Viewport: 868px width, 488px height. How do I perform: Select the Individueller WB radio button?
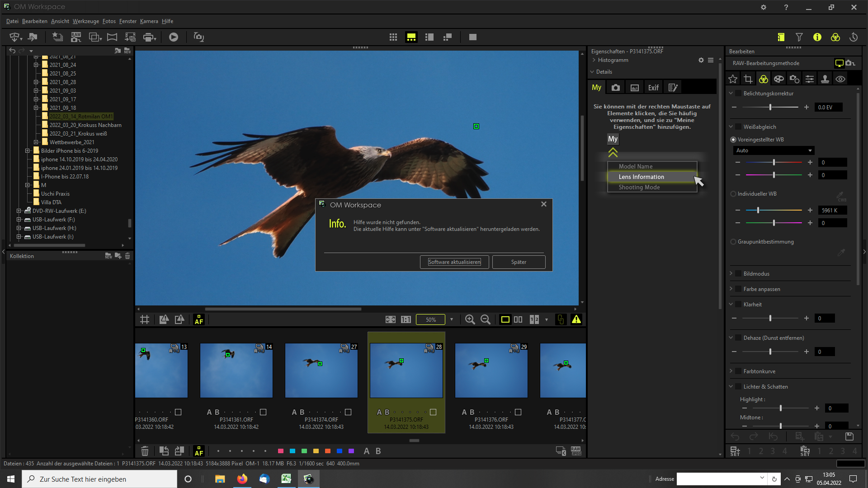733,194
